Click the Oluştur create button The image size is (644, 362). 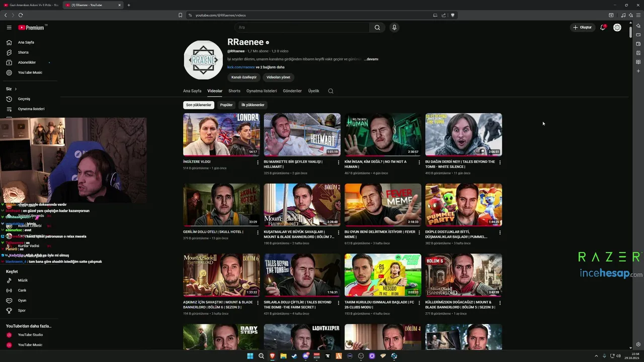[x=583, y=27]
